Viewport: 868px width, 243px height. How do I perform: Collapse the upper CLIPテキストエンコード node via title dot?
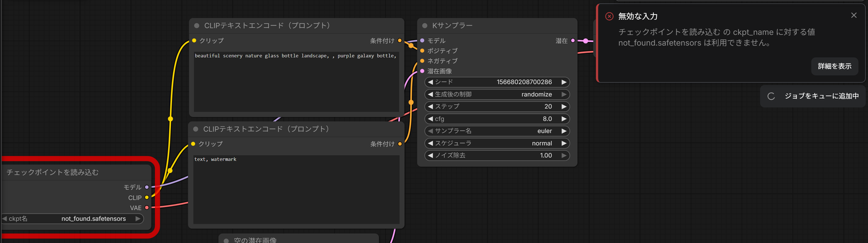(197, 25)
